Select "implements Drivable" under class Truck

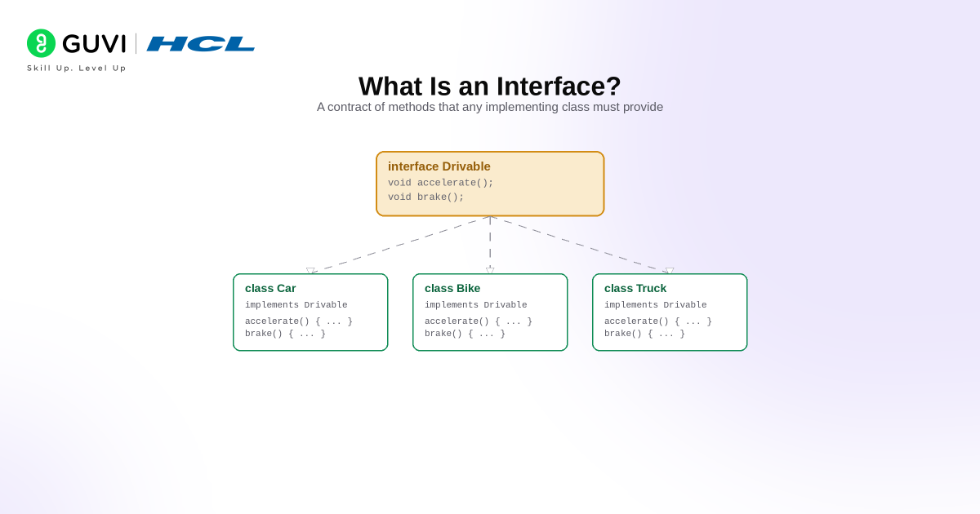coord(656,305)
